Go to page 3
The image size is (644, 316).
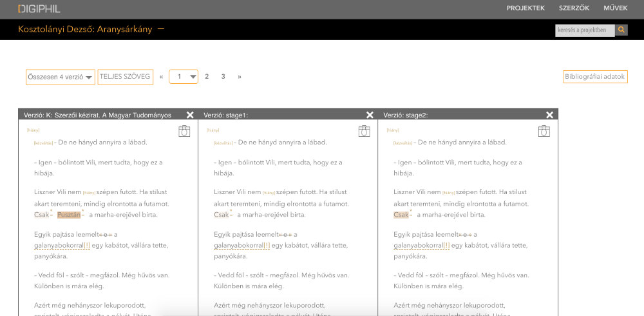223,77
